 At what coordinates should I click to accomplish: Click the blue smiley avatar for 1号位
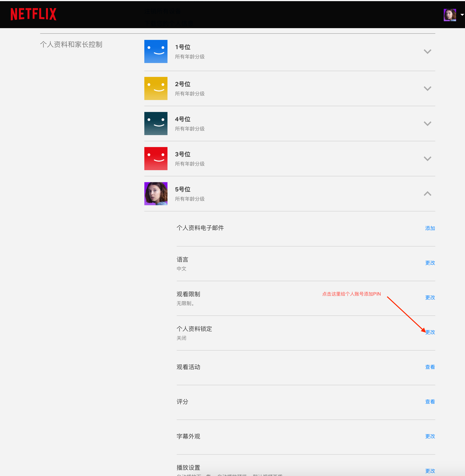pyautogui.click(x=156, y=51)
